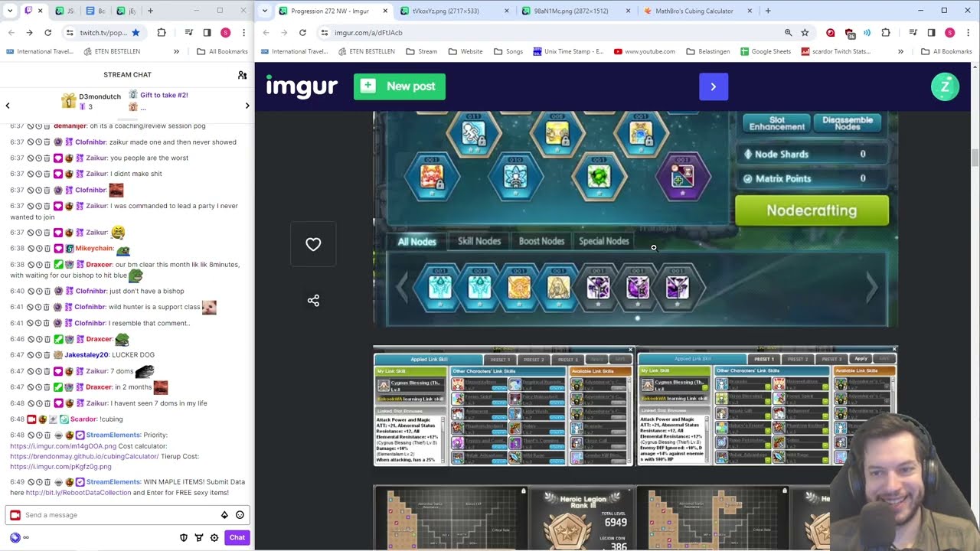Open a new tab in the imgur window
980x551 pixels.
[768, 11]
